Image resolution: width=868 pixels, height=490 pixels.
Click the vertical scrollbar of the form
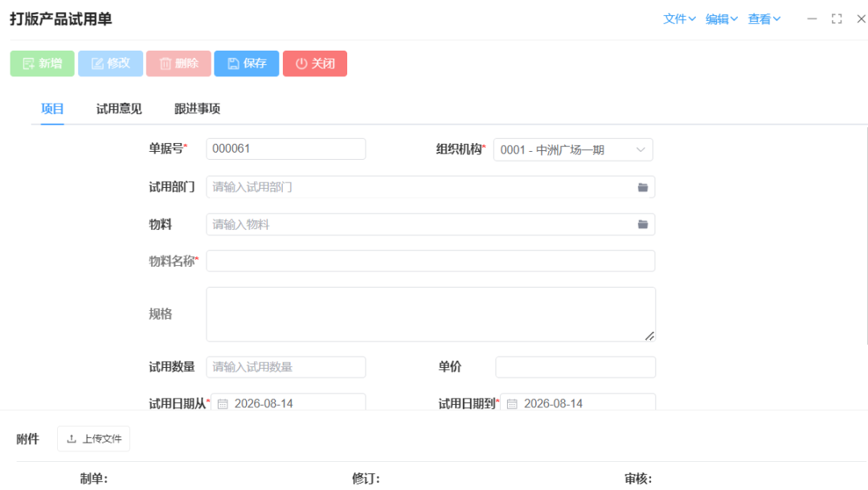[866, 235]
